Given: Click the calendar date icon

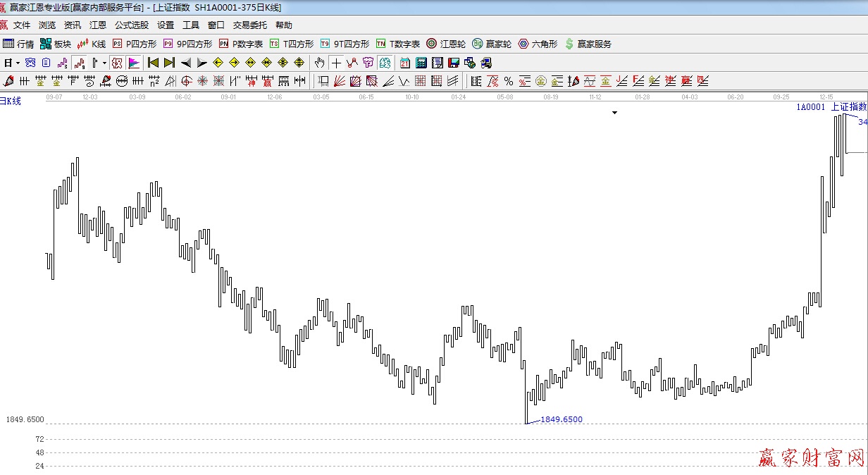Looking at the screenshot, I should click(x=404, y=63).
